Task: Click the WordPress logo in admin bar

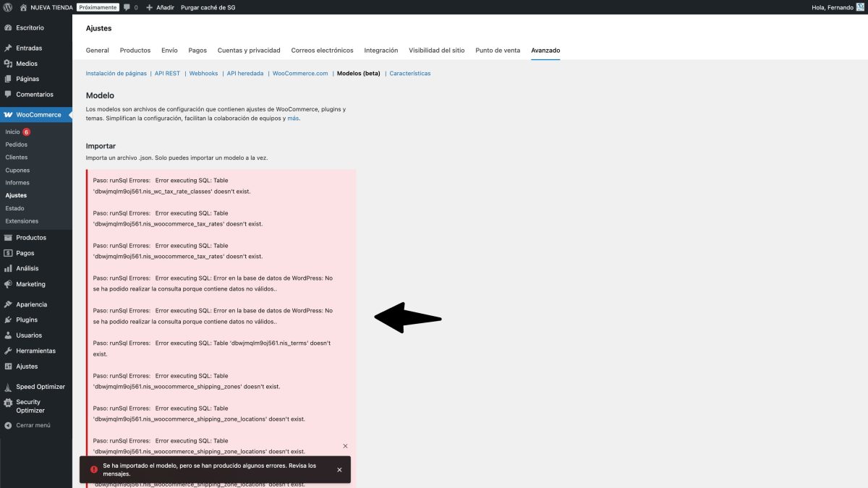Action: point(9,7)
